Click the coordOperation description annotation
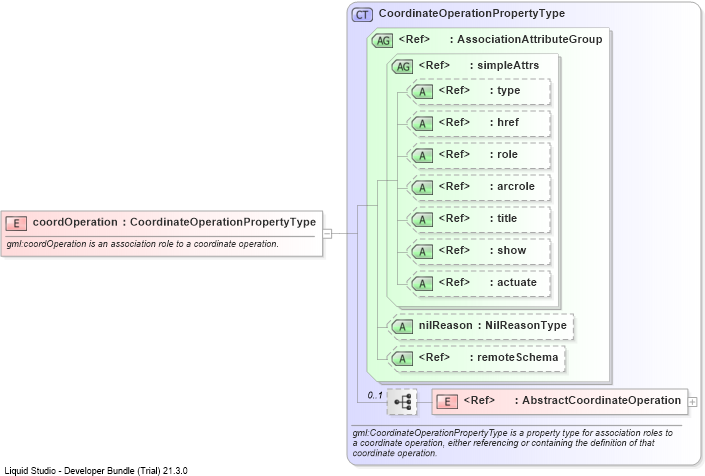Viewport: 705px width, 476px height. [x=143, y=244]
